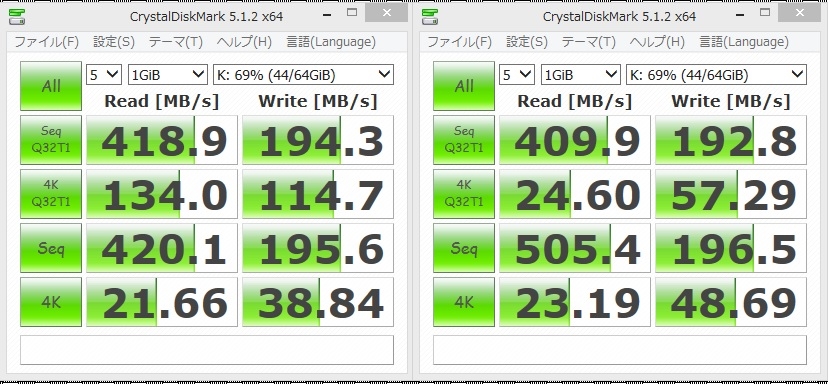This screenshot has height=384, width=828.
Task: Click the app icon in left CrystalDiskMark title bar
Action: (17, 16)
